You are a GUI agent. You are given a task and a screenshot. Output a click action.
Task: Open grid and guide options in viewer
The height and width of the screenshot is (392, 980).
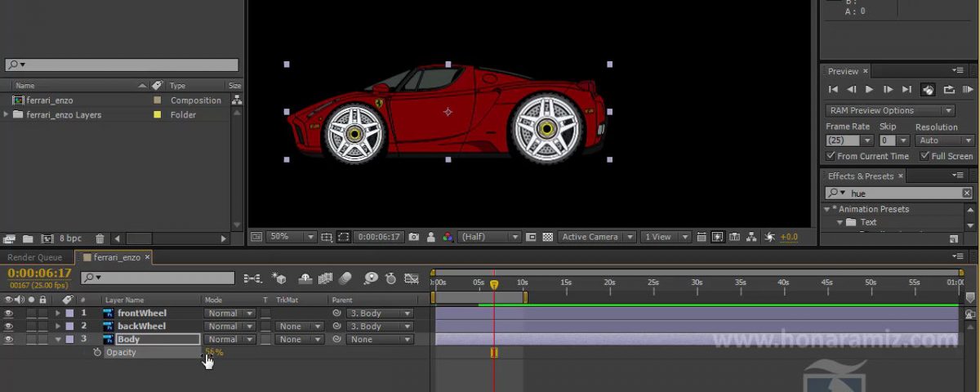(327, 237)
